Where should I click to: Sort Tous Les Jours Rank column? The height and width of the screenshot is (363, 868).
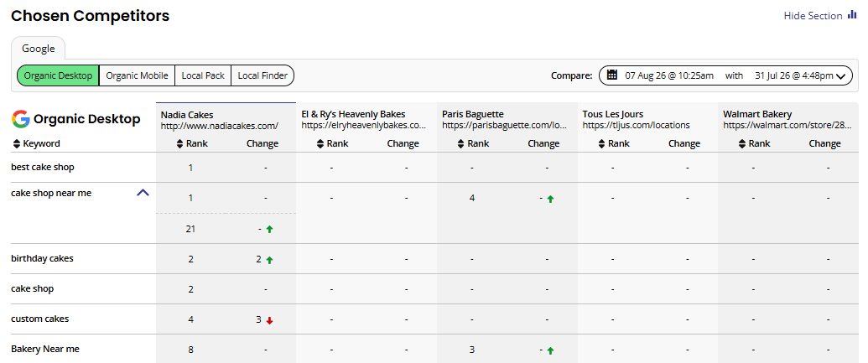613,144
